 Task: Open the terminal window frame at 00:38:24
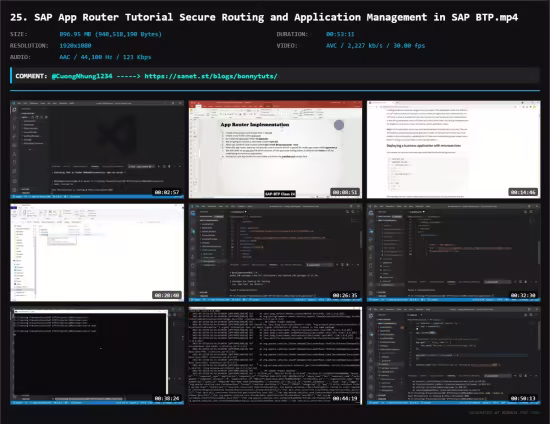tap(97, 356)
